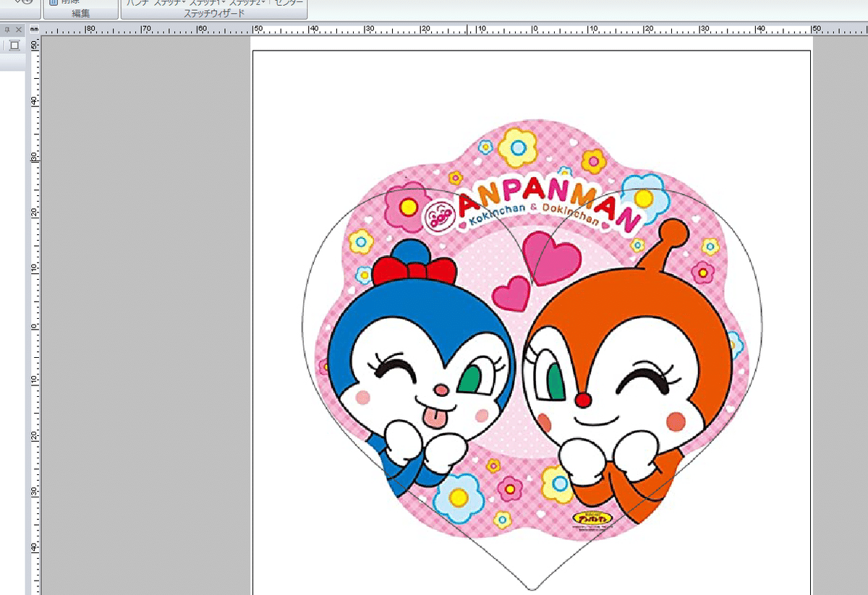Image resolution: width=868 pixels, height=595 pixels.
Task: Close the left docked panel
Action: pyautogui.click(x=19, y=30)
